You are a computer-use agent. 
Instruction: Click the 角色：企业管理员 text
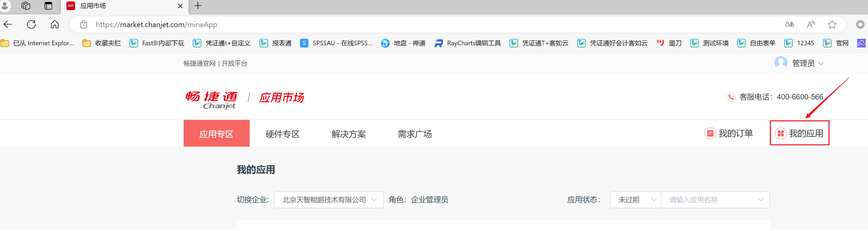click(418, 200)
